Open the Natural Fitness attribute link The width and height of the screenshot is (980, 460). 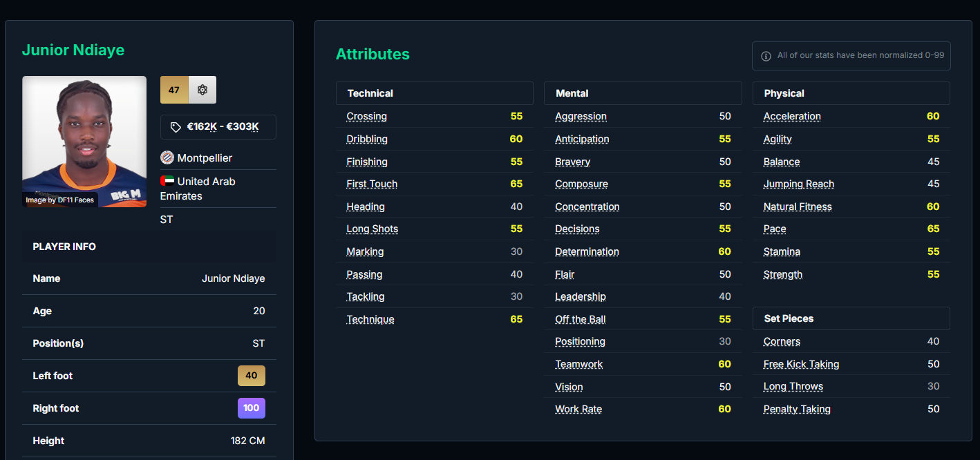pos(798,207)
